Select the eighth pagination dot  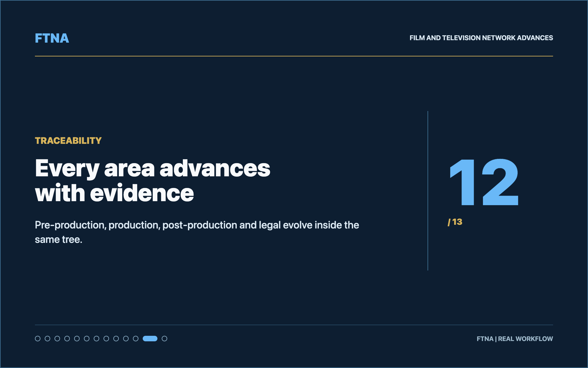click(x=106, y=339)
